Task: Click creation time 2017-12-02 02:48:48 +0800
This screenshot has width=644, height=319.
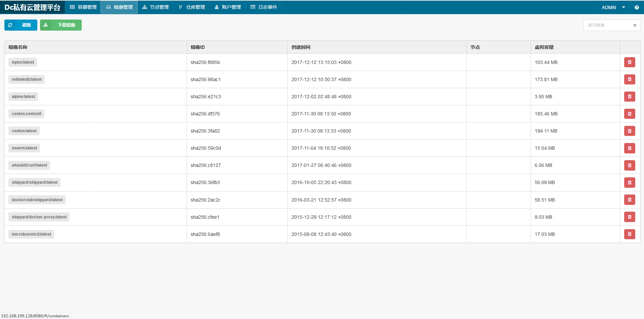Action: (321, 97)
